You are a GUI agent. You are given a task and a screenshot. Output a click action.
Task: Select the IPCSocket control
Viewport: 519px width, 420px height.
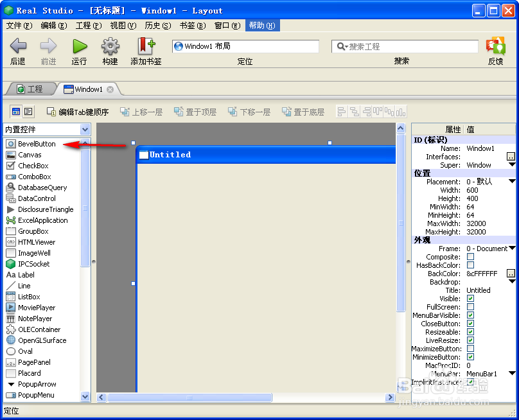(x=33, y=264)
